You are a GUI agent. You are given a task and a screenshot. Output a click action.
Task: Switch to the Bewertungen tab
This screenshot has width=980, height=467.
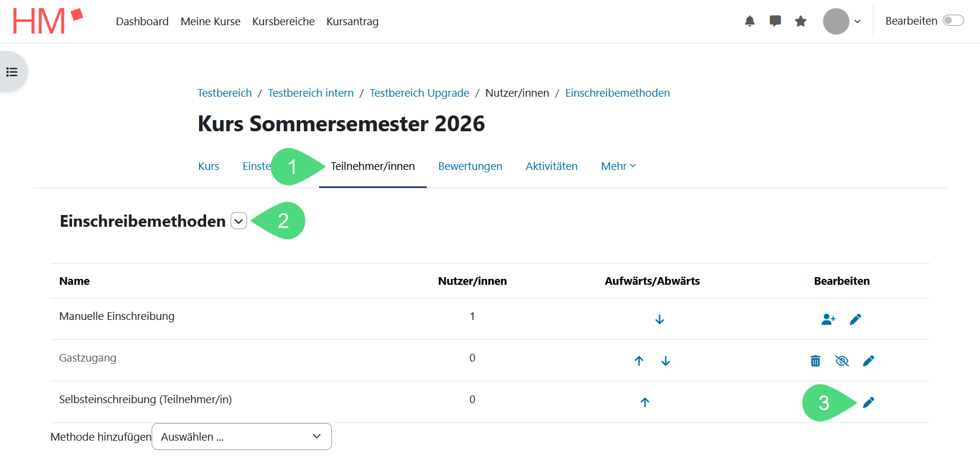tap(470, 166)
